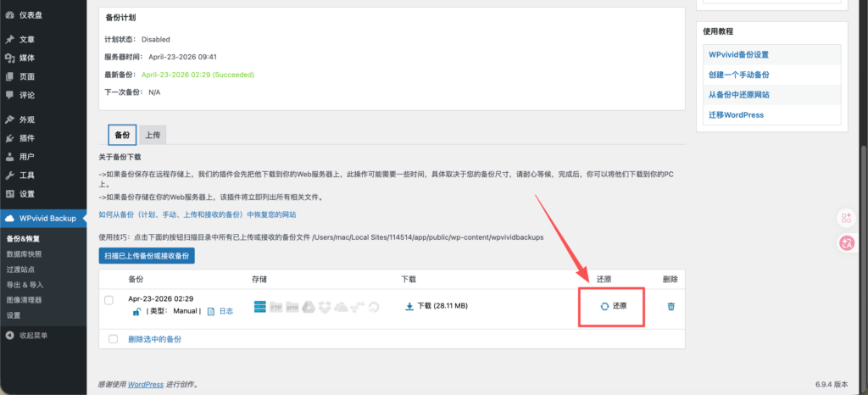The width and height of the screenshot is (868, 395).
Task: Click the floating grid widget icon at right edge
Action: pos(846,218)
